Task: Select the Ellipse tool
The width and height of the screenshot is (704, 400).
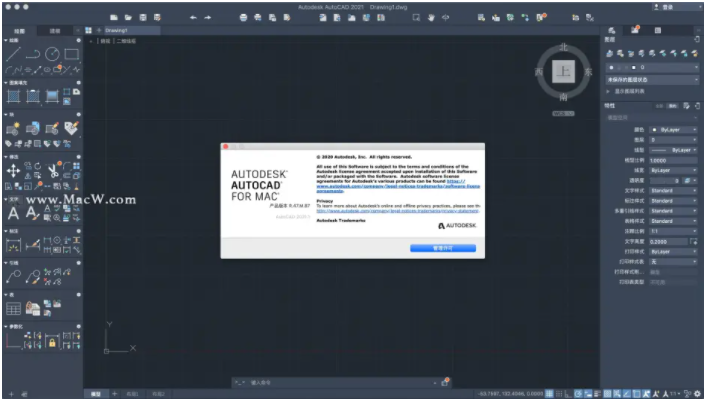Action: (47, 70)
